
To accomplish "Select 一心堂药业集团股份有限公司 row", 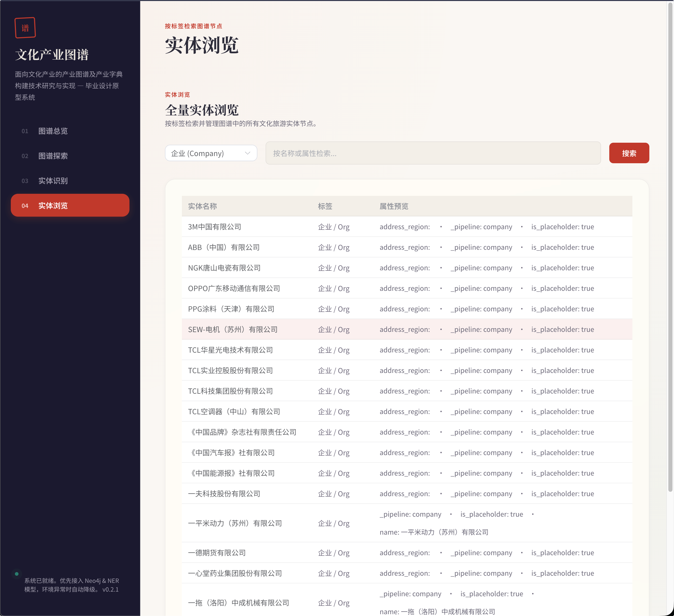I will [235, 573].
